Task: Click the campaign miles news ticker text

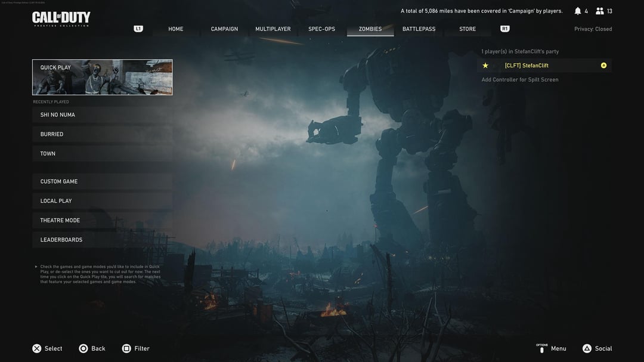Action: tap(482, 11)
